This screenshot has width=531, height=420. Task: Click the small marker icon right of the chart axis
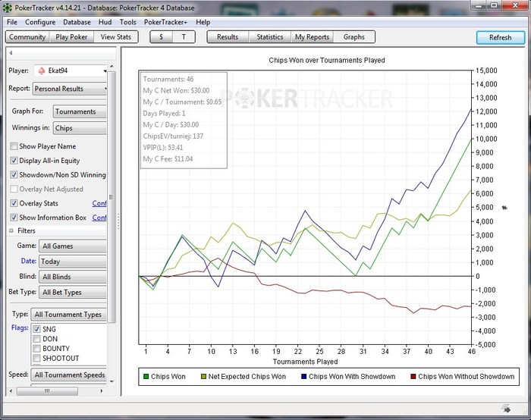point(504,208)
